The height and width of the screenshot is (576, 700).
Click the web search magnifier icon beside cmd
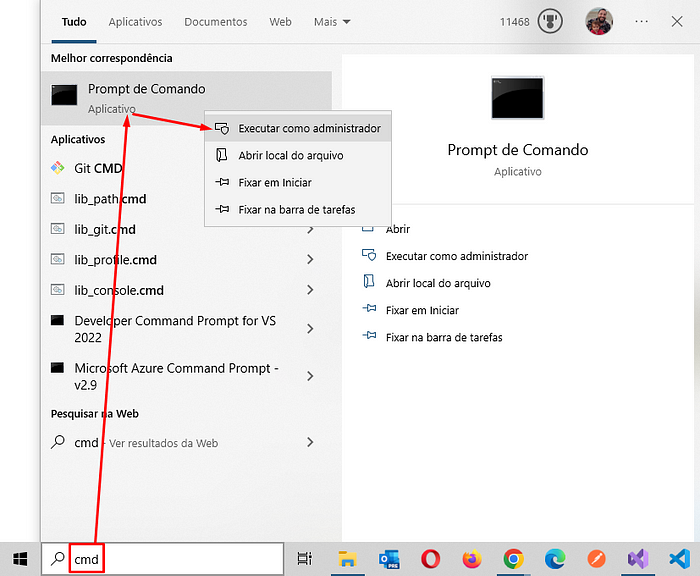point(58,442)
